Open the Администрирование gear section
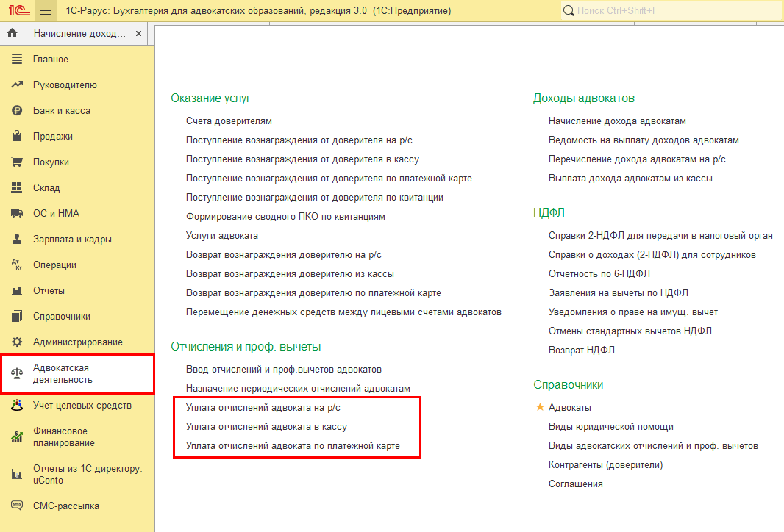 point(77,342)
